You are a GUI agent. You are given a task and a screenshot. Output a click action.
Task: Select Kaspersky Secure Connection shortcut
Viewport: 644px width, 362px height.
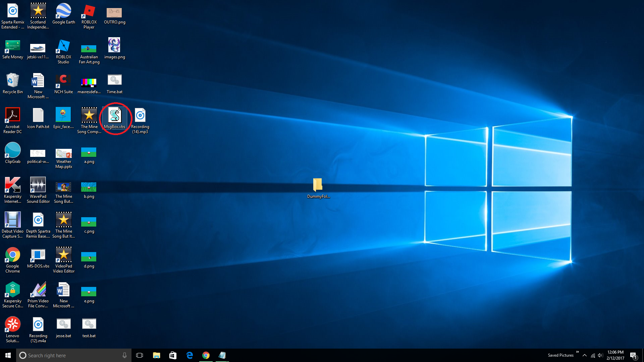[x=13, y=295]
